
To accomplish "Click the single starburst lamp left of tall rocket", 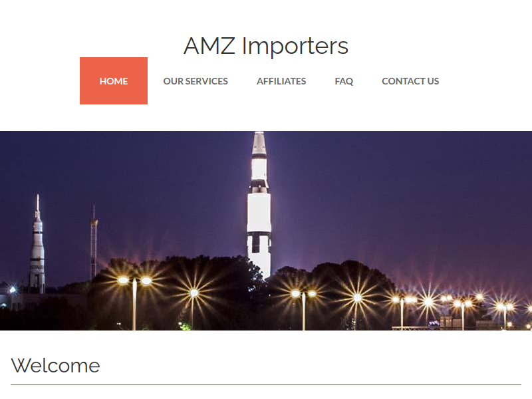I will 194,293.
